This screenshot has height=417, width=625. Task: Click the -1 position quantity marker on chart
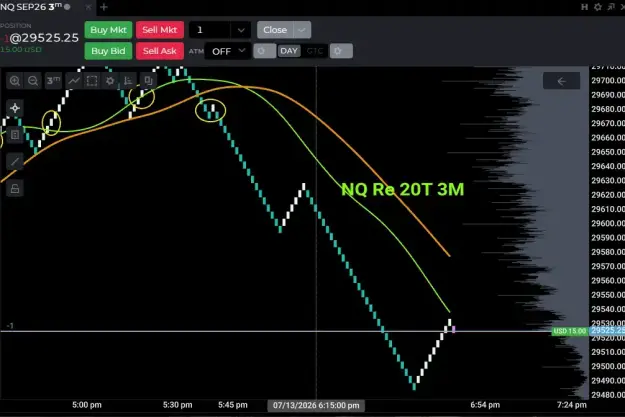point(10,326)
